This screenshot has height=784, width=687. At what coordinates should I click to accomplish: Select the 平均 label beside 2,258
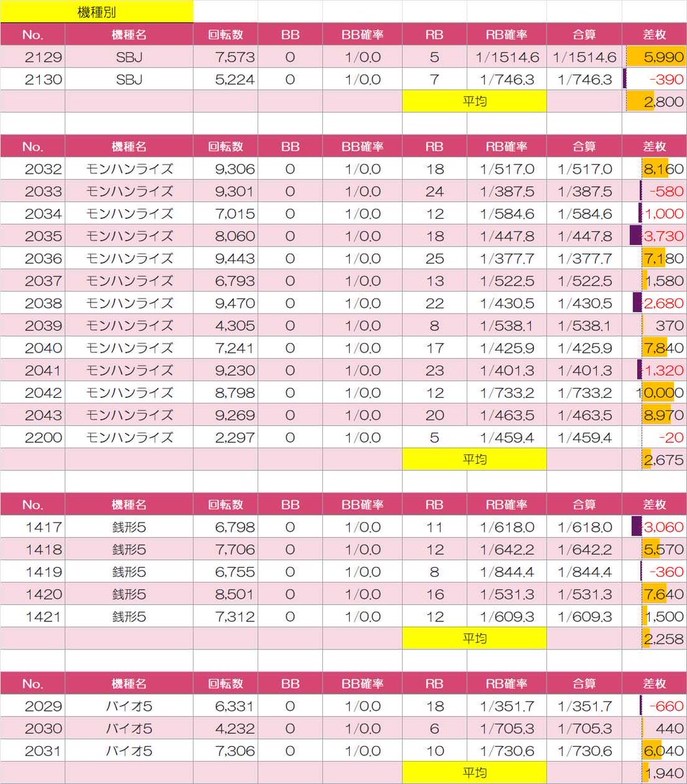pos(475,639)
